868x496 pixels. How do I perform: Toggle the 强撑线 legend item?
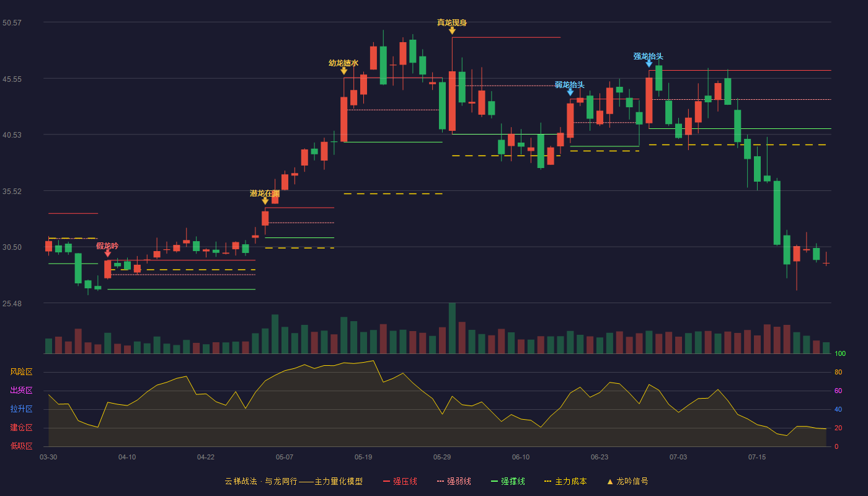pos(508,481)
